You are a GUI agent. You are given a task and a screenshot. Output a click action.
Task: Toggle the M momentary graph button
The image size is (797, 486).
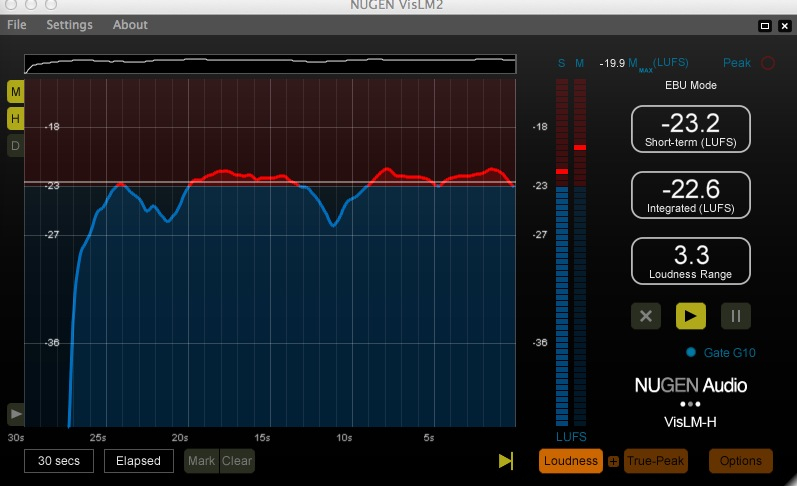15,92
